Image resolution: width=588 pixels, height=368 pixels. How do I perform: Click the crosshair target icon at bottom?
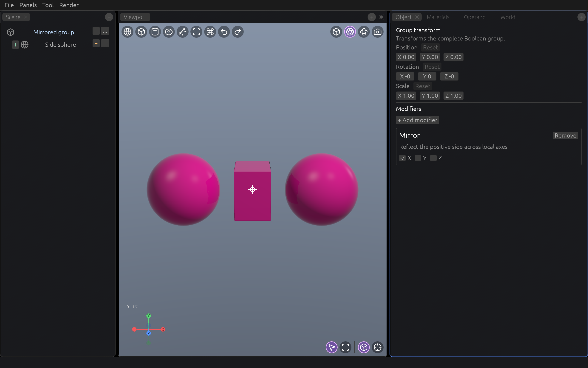(377, 347)
